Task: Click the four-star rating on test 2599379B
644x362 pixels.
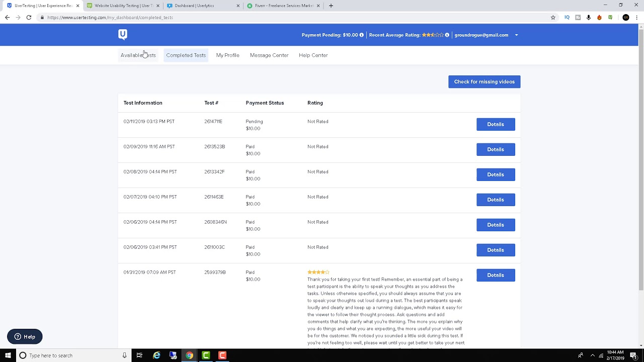Action: pos(318,272)
